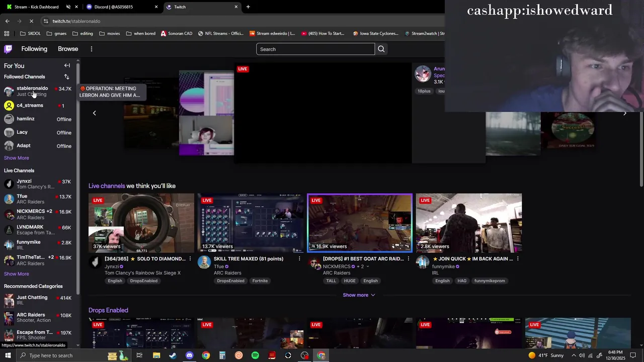
Task: Click the DropsEnabled tag on Jynxzi card
Action: pyautogui.click(x=143, y=281)
